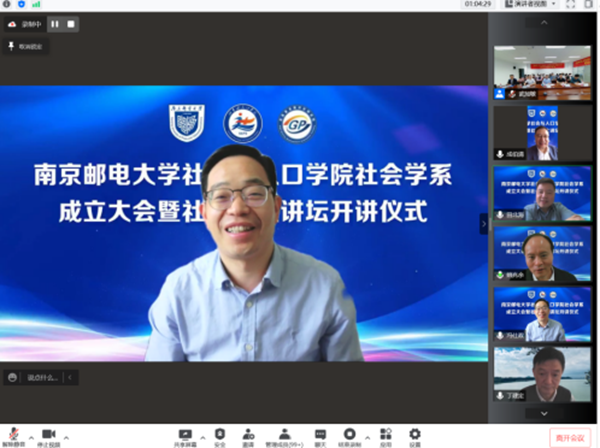This screenshot has width=600, height=448.
Task: Expand audio options arrow next to microphone
Action: (29, 437)
